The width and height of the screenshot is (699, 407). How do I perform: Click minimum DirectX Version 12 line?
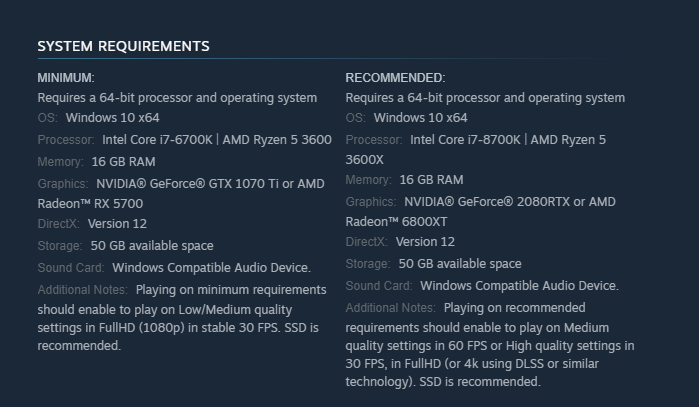92,223
